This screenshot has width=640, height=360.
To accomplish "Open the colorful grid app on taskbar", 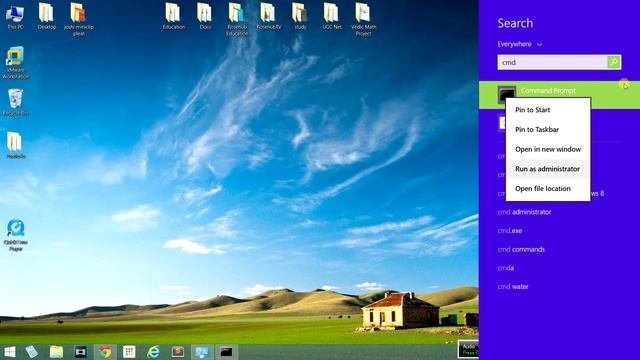I will tap(129, 352).
